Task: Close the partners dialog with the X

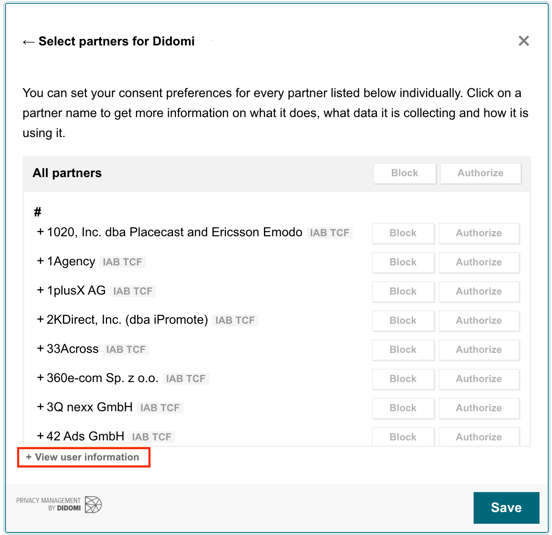Action: click(x=524, y=41)
